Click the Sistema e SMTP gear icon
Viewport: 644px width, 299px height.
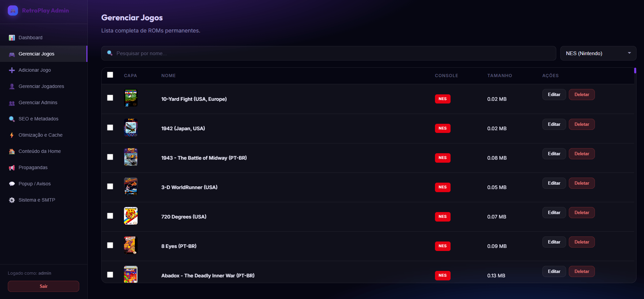tap(12, 200)
